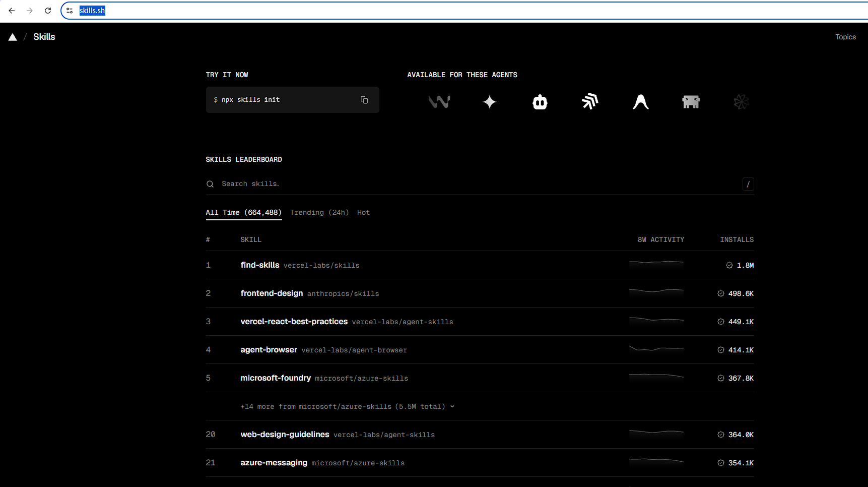868x487 pixels.
Task: Open the agent-browser skill
Action: [269, 350]
